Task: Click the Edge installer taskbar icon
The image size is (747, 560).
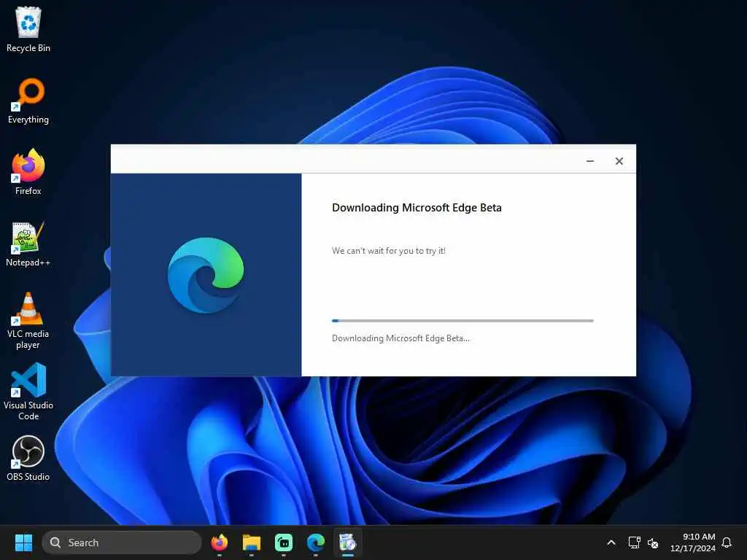Action: tap(348, 542)
